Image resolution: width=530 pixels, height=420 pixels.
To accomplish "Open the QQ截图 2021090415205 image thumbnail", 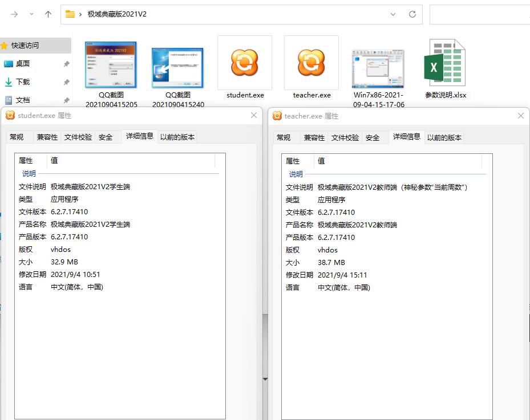I will [x=111, y=63].
